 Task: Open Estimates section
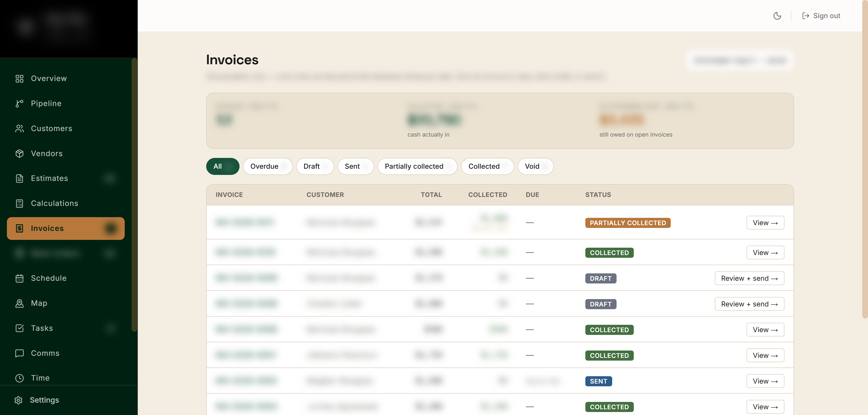66,178
